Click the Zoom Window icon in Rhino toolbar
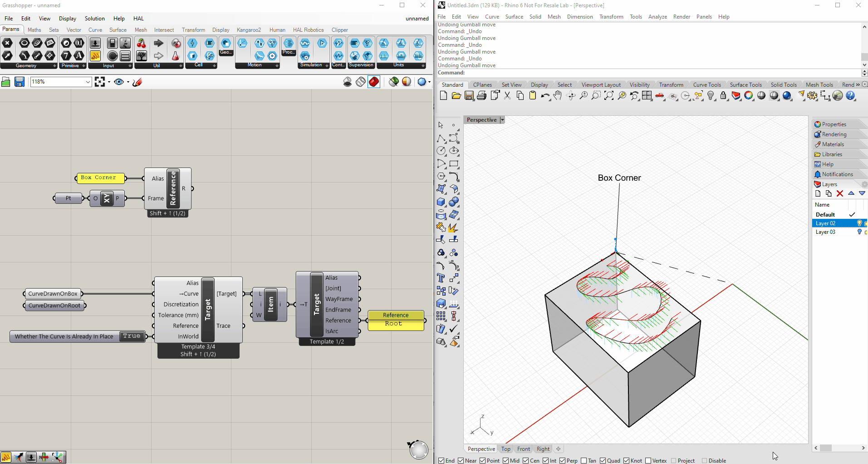This screenshot has width=868, height=464. (596, 96)
